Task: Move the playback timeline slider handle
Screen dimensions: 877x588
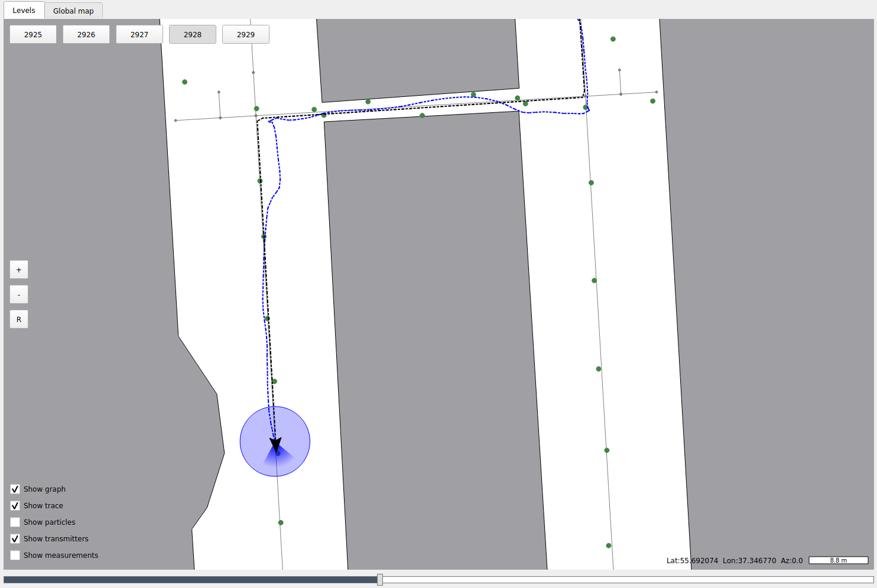Action: 380,580
